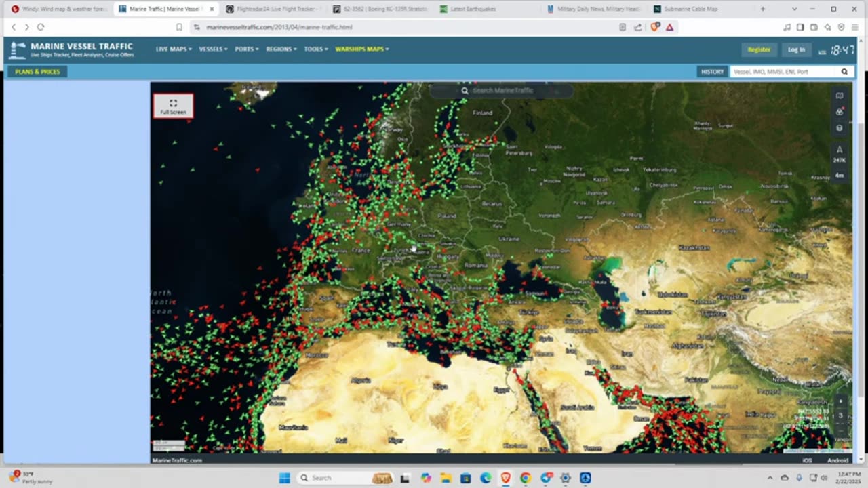Click the iOS app link
Image resolution: width=868 pixels, height=488 pixels.
(807, 460)
